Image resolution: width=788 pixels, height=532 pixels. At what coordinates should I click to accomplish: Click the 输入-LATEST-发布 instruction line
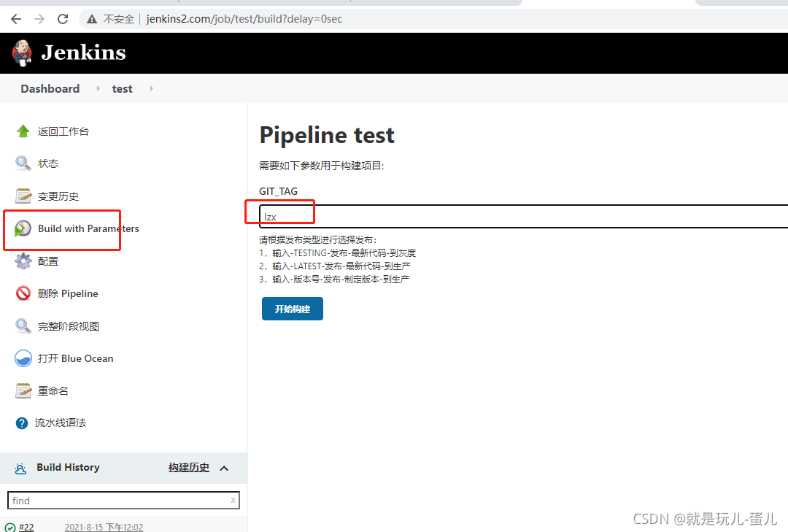[335, 266]
